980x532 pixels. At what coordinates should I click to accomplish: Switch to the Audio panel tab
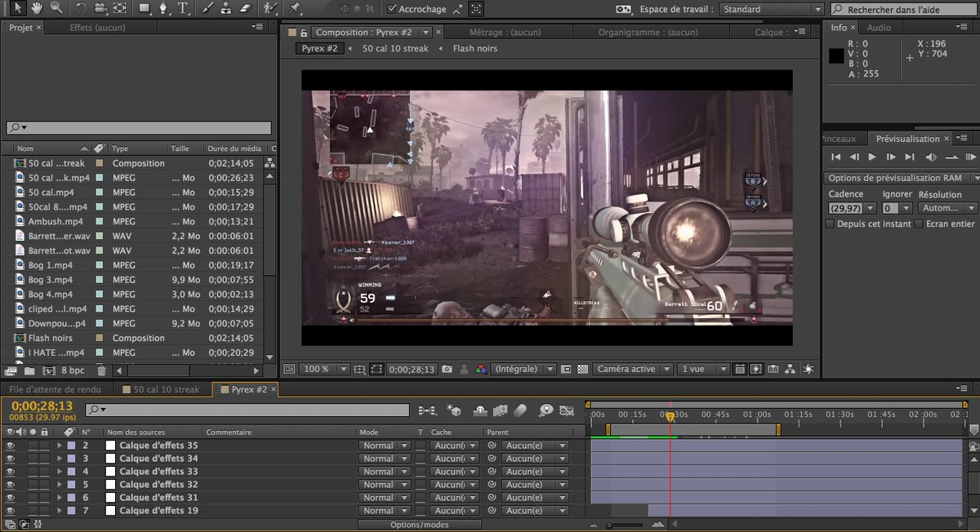click(879, 27)
